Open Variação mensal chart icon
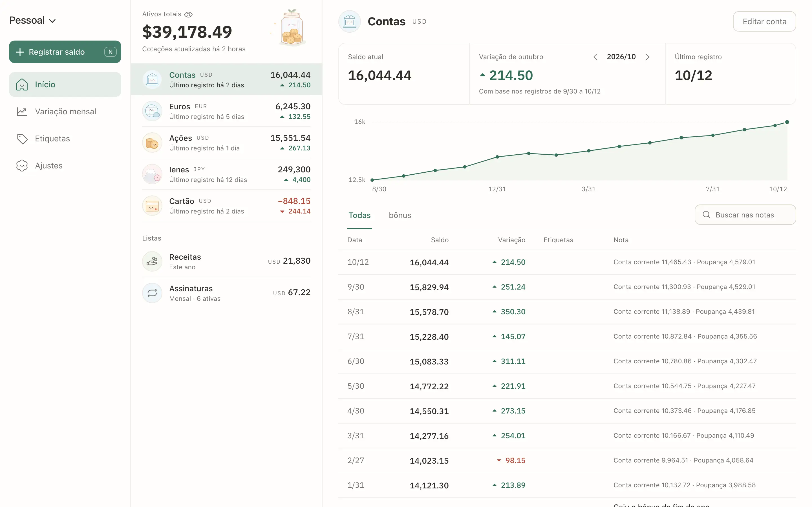 pyautogui.click(x=22, y=112)
